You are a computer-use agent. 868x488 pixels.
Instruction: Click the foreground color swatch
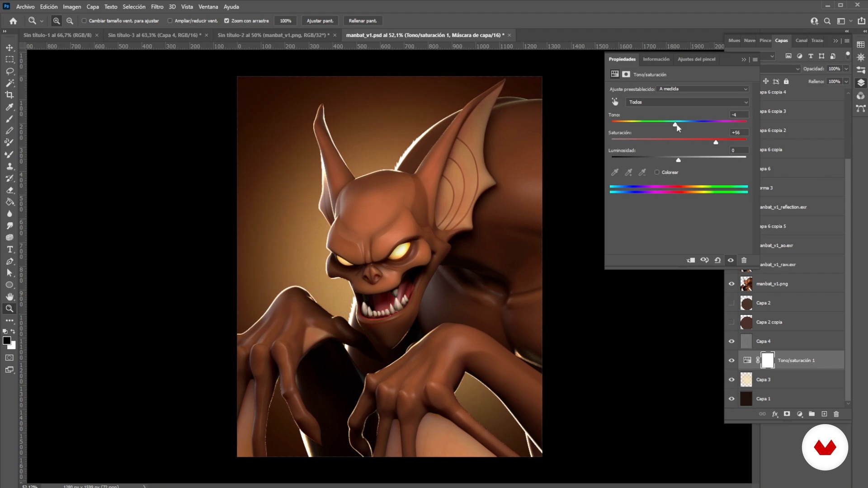tap(7, 341)
